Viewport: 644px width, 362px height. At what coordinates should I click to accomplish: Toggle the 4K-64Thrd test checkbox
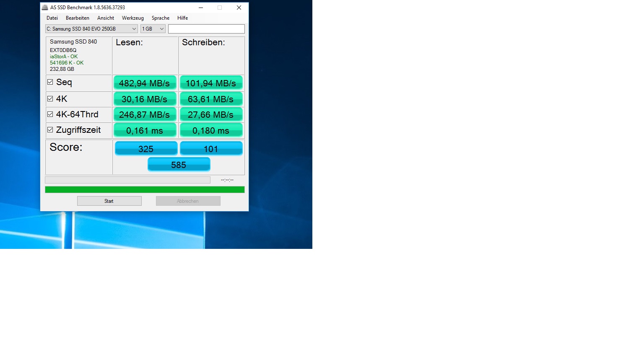click(50, 114)
